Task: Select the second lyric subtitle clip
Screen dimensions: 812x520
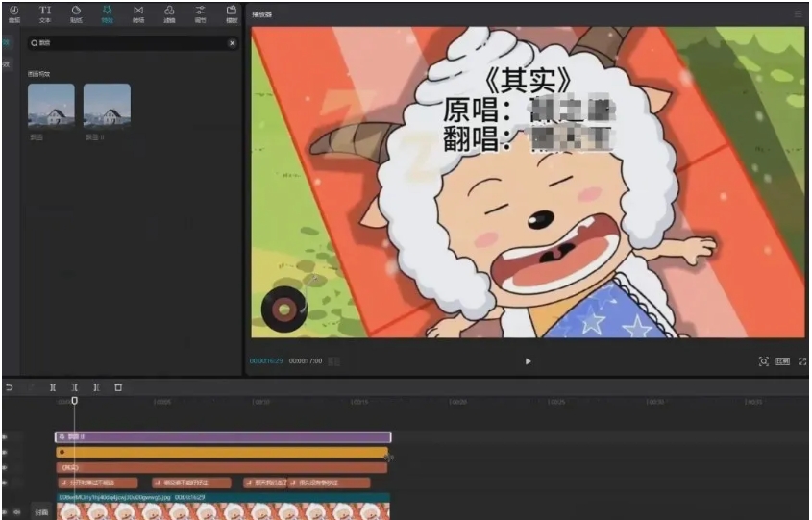Action: coord(191,483)
